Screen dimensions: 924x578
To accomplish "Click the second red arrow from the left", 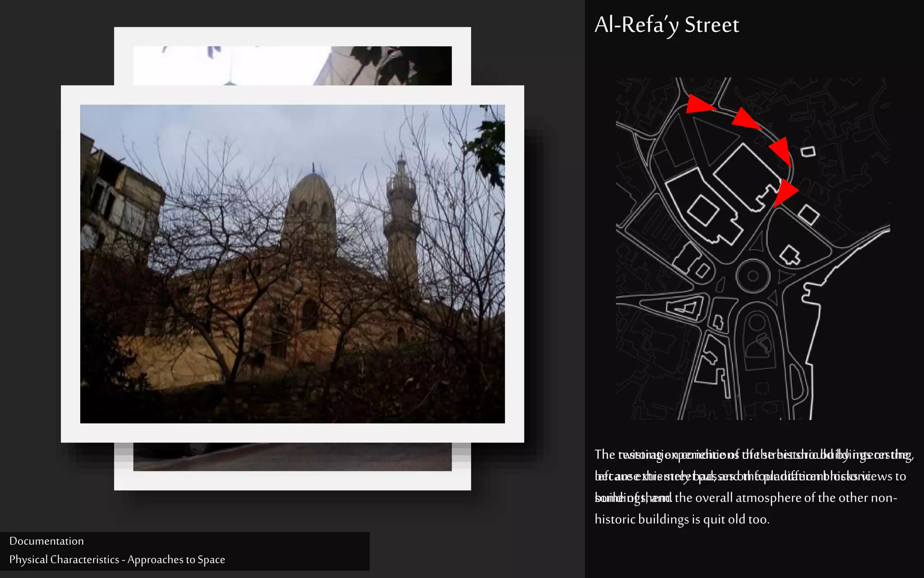I will point(745,119).
